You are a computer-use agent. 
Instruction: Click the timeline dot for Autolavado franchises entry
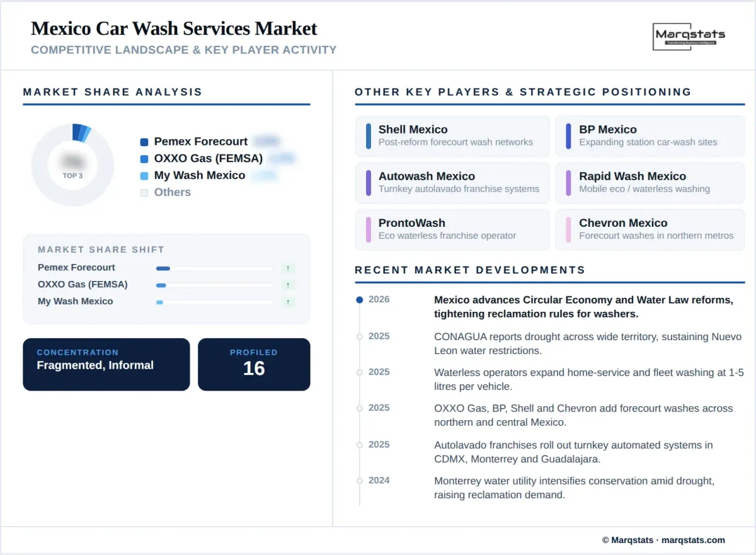click(360, 445)
